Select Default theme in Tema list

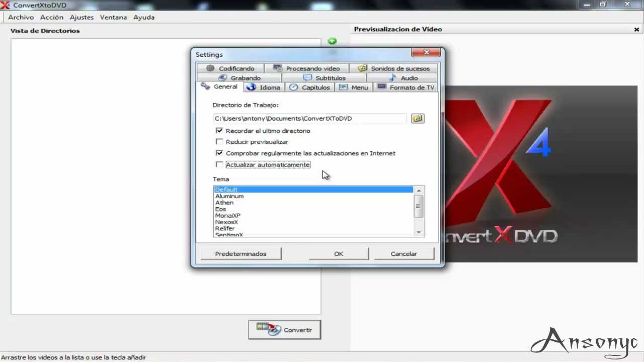click(313, 190)
